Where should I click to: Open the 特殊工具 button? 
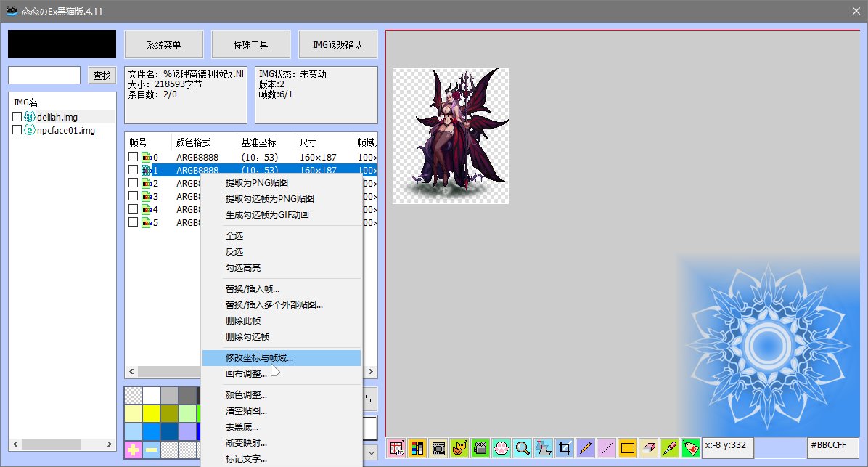(x=251, y=45)
